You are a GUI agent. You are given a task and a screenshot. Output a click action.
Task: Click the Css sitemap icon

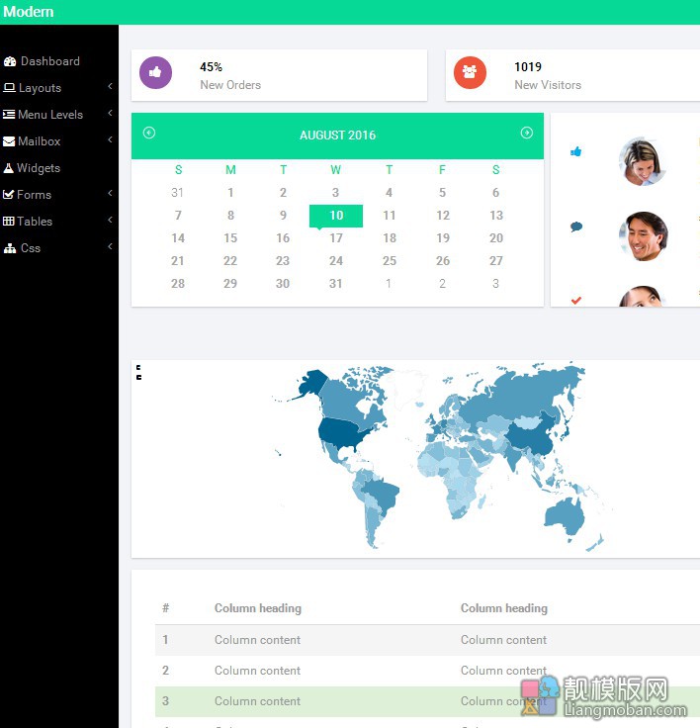coord(10,248)
